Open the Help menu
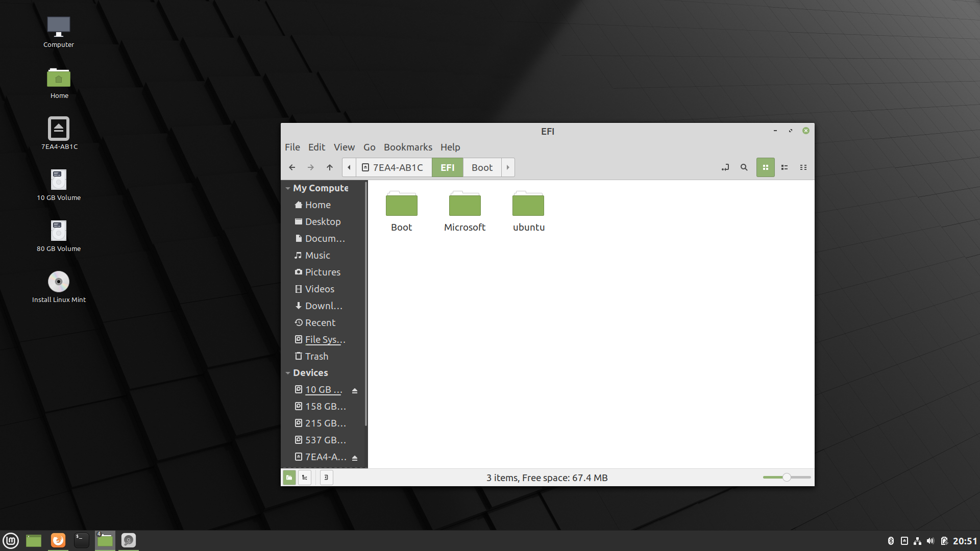The width and height of the screenshot is (980, 551). pos(450,147)
